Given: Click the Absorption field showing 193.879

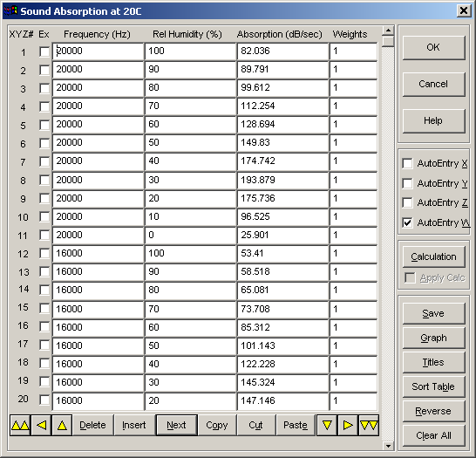Looking at the screenshot, I should tap(282, 180).
